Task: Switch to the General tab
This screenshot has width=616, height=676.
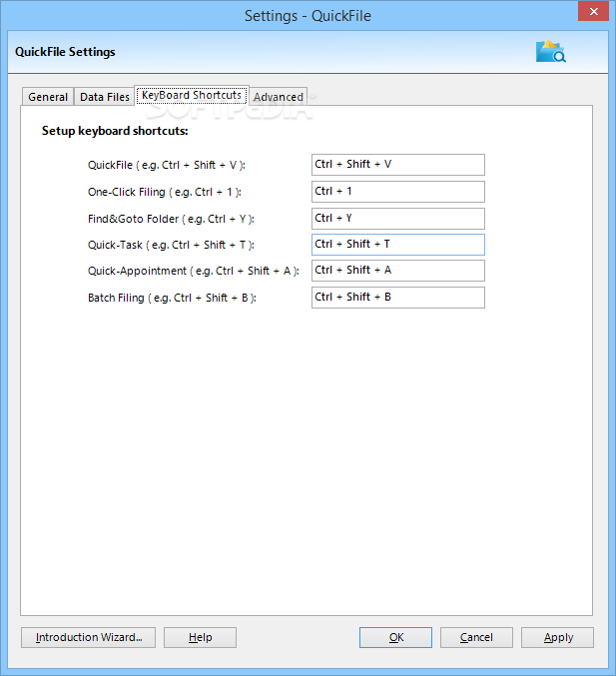Action: [48, 97]
